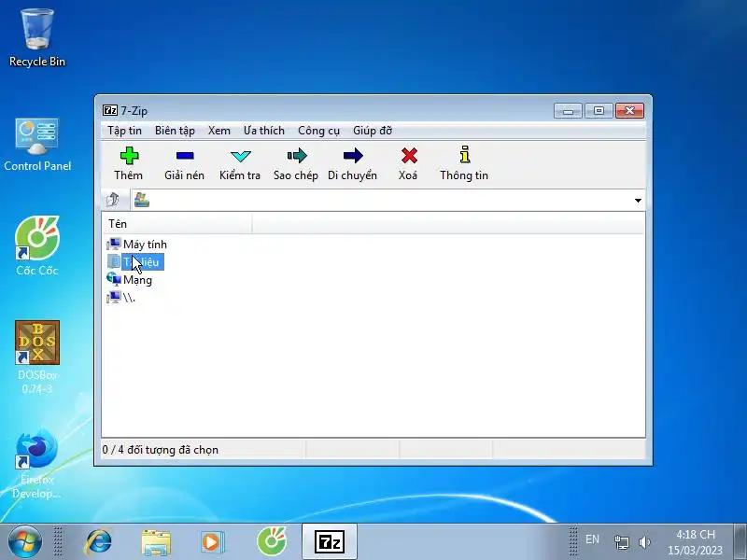
Task: Open Recycle Bin on desktop
Action: tap(37, 38)
